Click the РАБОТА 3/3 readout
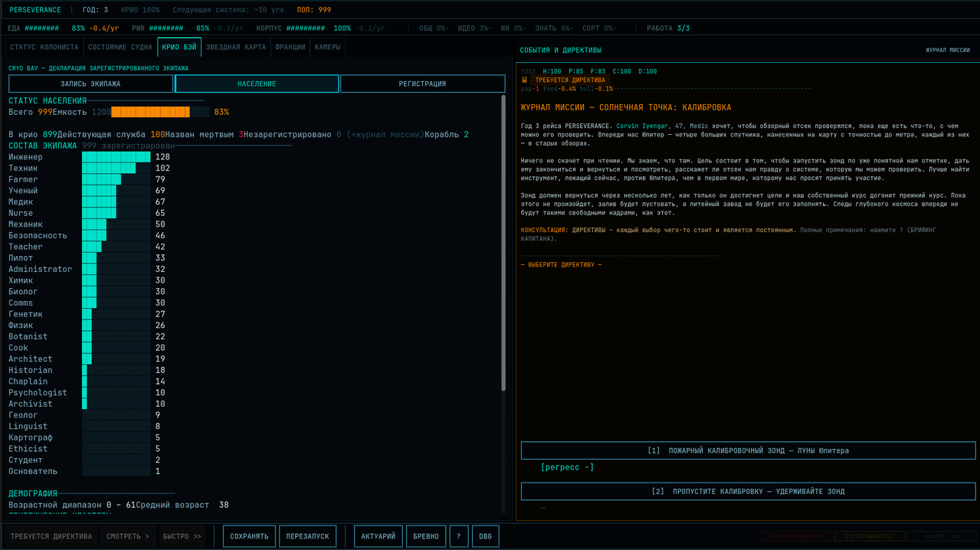The width and height of the screenshot is (980, 550). pos(668,28)
